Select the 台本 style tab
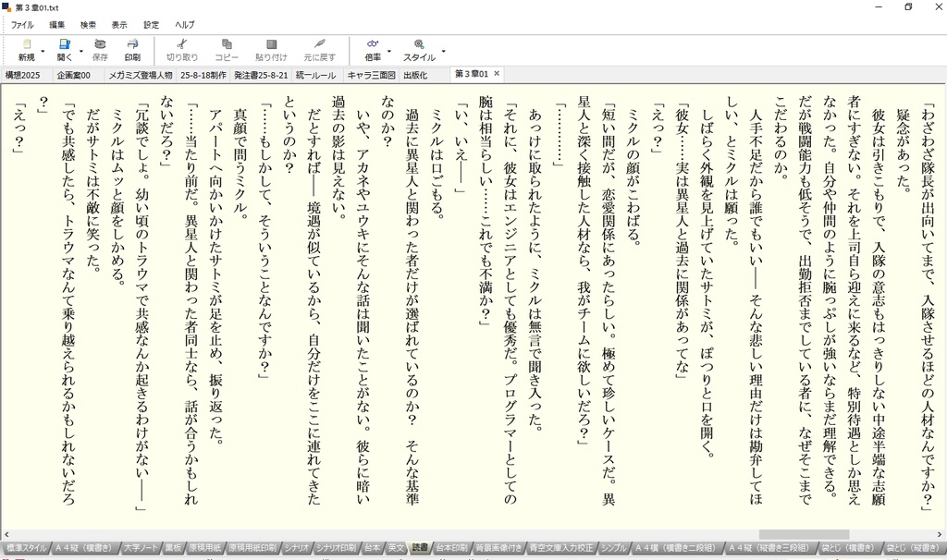This screenshot has height=560, width=947. [x=372, y=548]
